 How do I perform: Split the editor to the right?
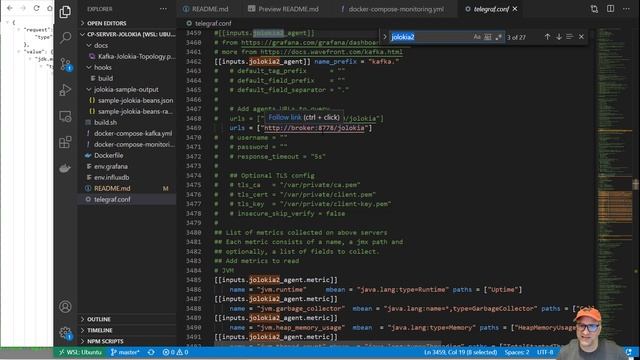(611, 9)
